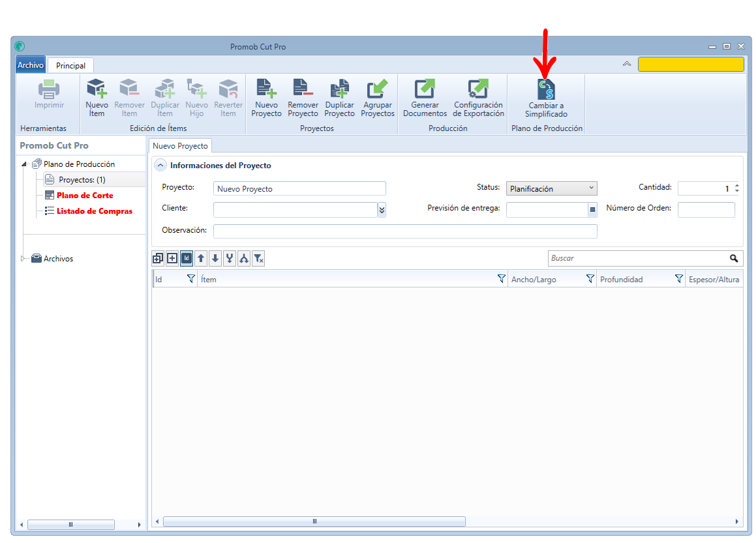Viewport: 756px width, 543px height.
Task: Open the filter on the Ítem column
Action: (x=502, y=279)
